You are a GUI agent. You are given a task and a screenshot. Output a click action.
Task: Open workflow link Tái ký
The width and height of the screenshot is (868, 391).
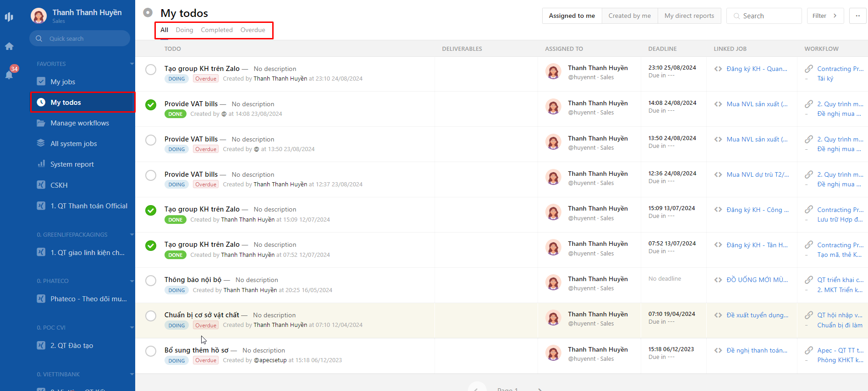coord(825,78)
